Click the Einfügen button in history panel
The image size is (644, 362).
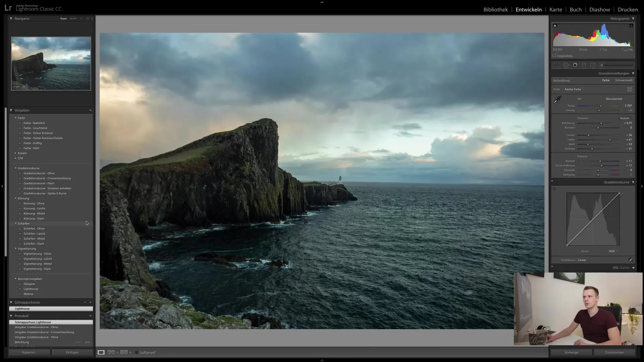point(72,352)
